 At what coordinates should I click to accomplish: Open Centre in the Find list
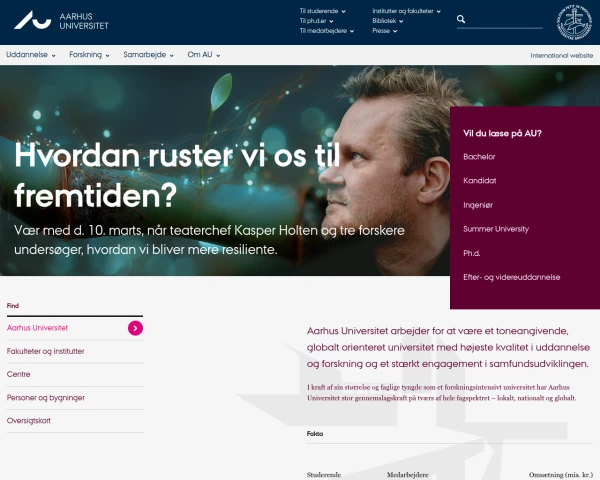click(x=18, y=374)
